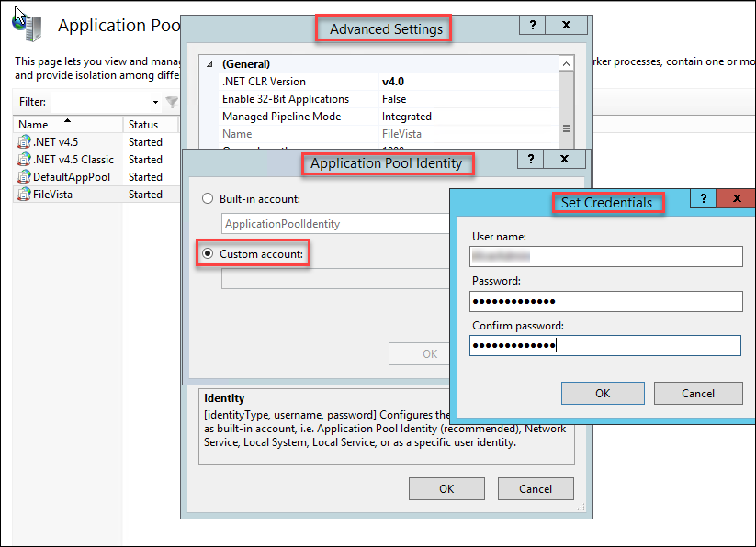Click the .NET v4.5 Classic pool icon

pyautogui.click(x=24, y=160)
